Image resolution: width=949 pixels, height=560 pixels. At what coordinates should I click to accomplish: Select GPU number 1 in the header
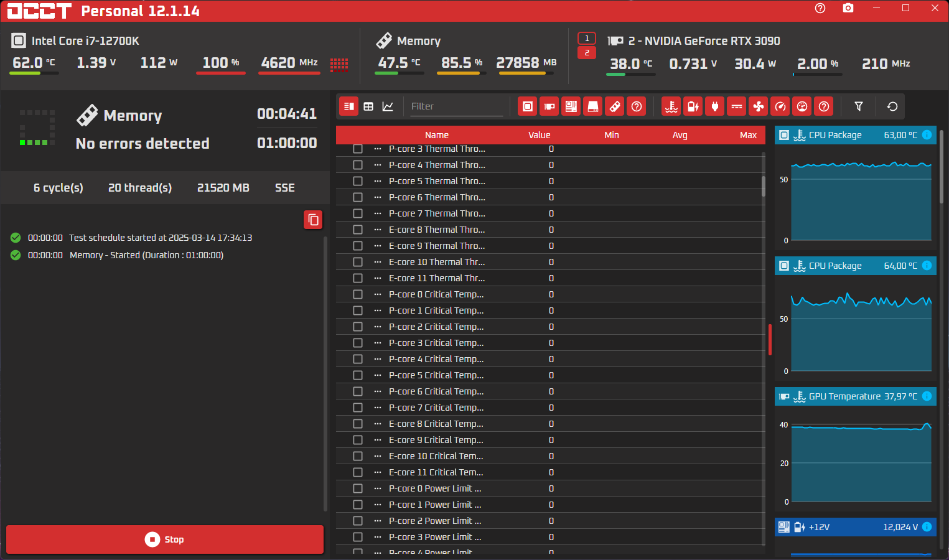coord(587,38)
